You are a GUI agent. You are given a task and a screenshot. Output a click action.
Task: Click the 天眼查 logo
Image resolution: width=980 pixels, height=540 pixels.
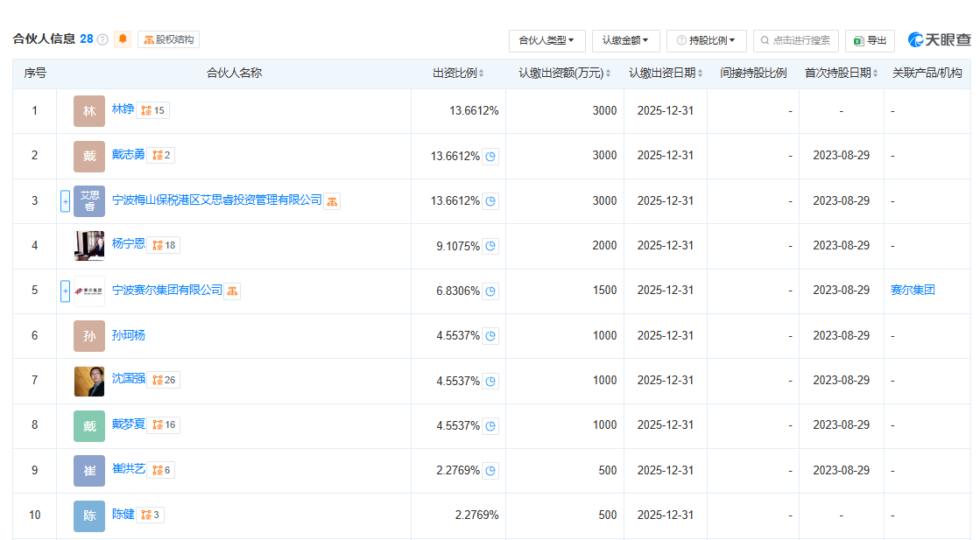point(940,40)
